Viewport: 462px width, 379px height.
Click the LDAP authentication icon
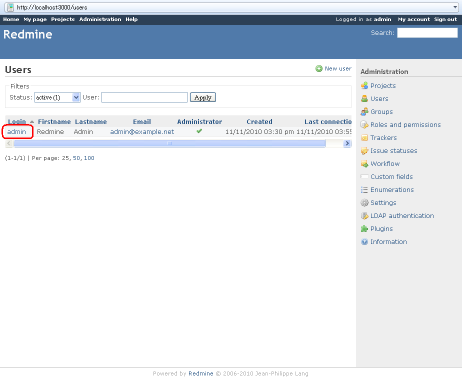click(x=364, y=216)
